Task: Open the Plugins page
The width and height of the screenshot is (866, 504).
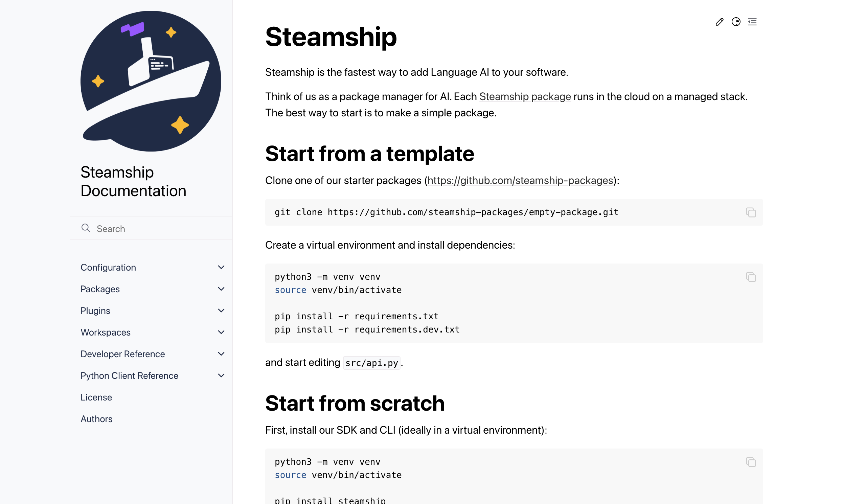Action: [95, 311]
